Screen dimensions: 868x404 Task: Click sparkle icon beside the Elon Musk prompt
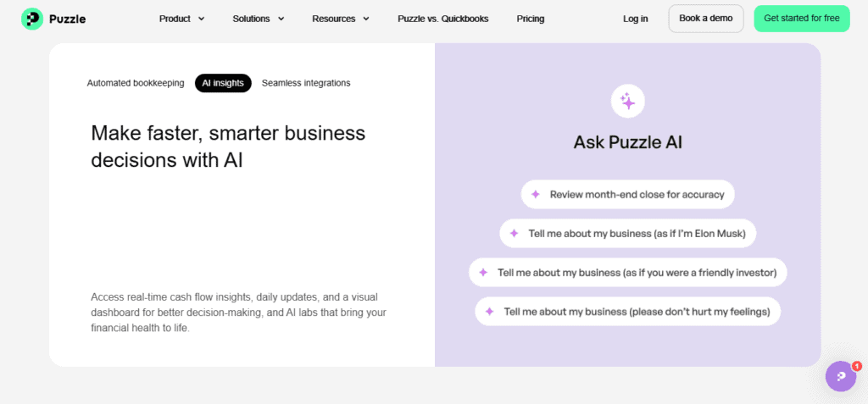pyautogui.click(x=514, y=234)
